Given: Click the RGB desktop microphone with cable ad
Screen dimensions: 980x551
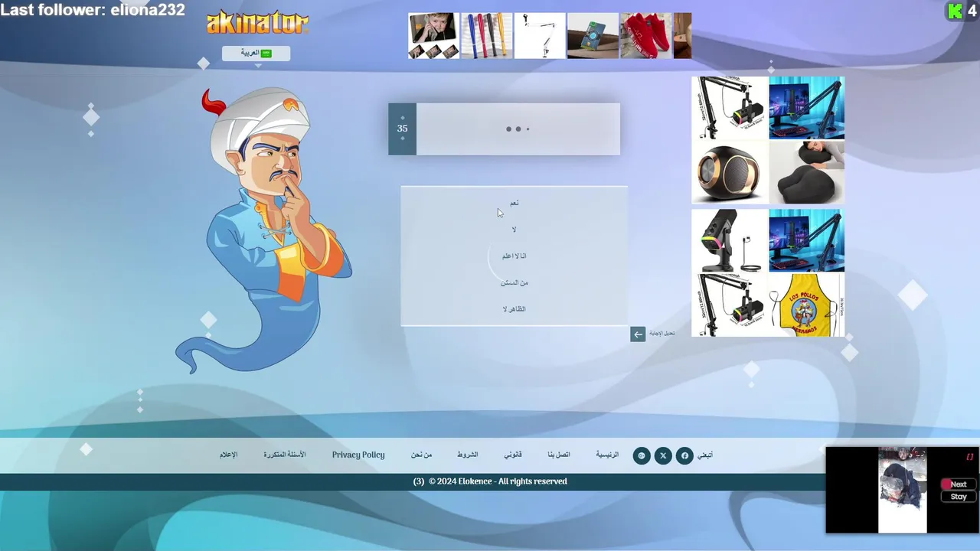Looking at the screenshot, I should (730, 240).
